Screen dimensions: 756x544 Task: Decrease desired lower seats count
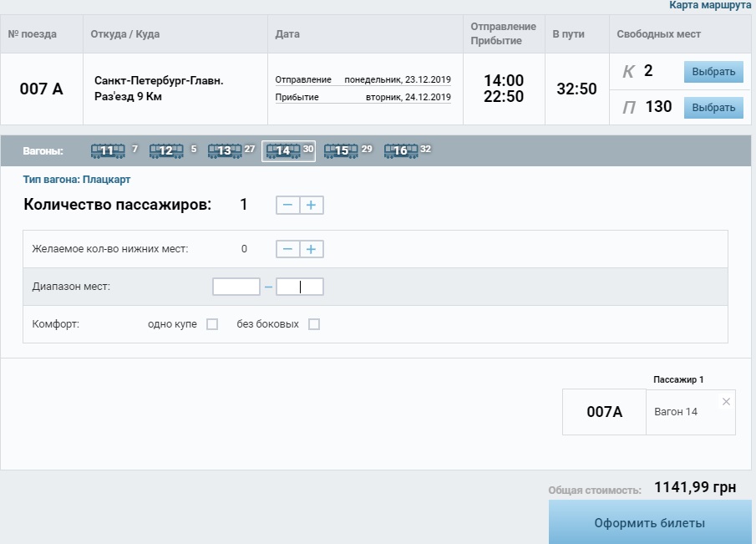point(287,249)
